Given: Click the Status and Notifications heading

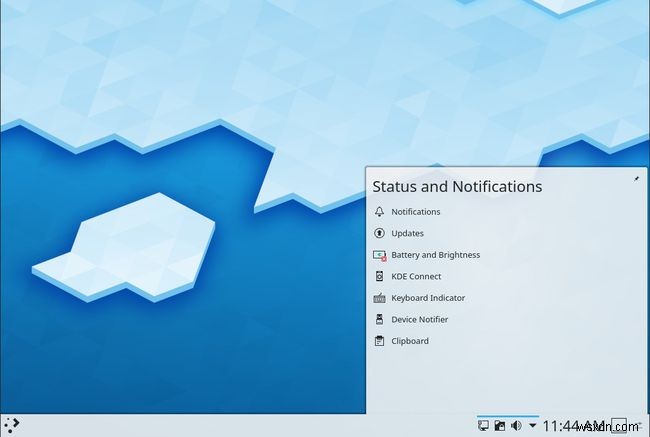Looking at the screenshot, I should pos(457,187).
